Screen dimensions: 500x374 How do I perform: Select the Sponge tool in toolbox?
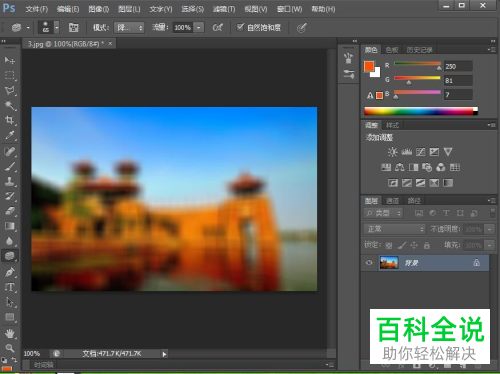(x=10, y=256)
